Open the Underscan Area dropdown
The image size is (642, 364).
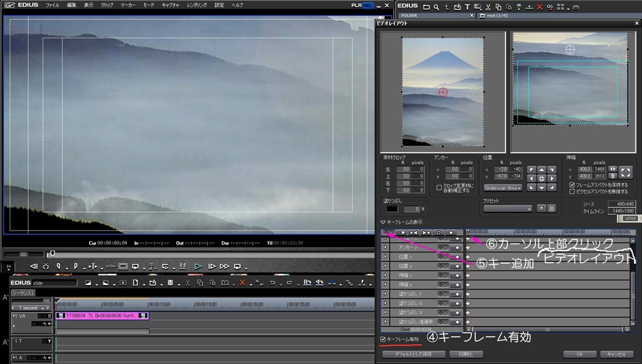pyautogui.click(x=503, y=187)
